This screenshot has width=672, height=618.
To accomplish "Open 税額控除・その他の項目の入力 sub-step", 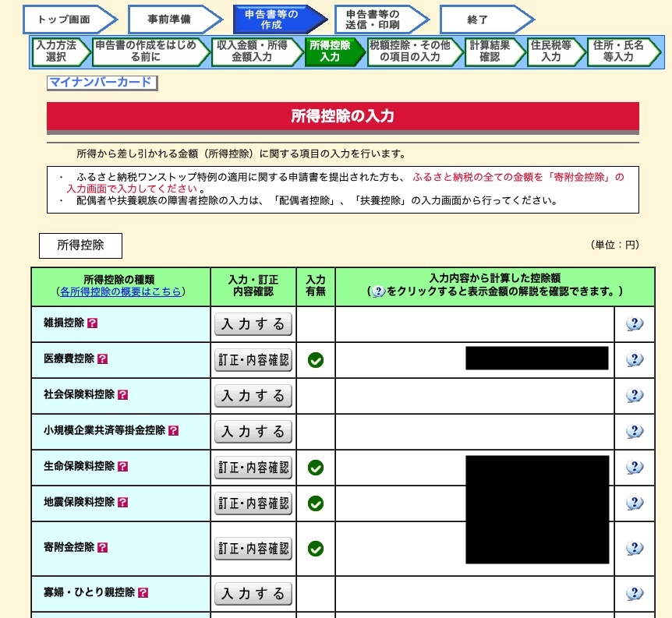I will click(415, 51).
